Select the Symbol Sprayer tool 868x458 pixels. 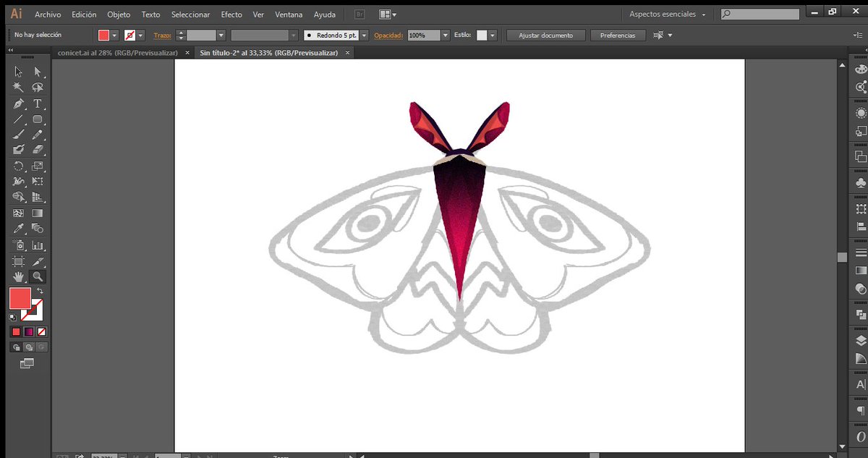point(19,245)
